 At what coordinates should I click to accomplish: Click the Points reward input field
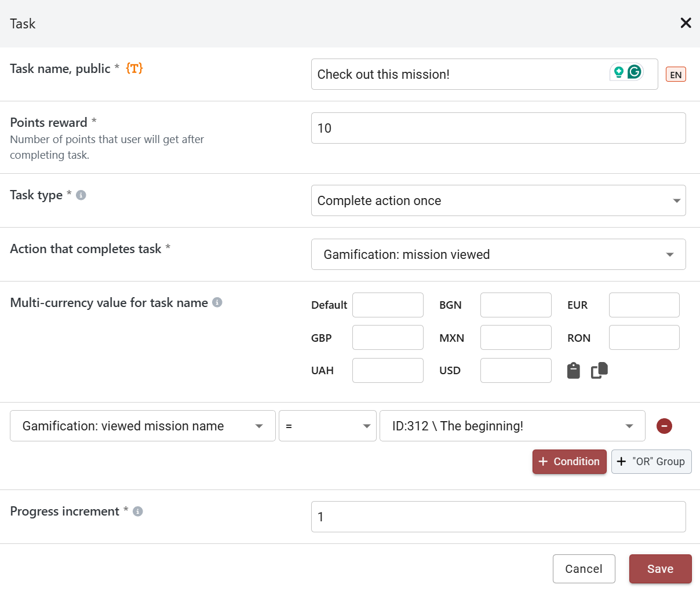498,128
